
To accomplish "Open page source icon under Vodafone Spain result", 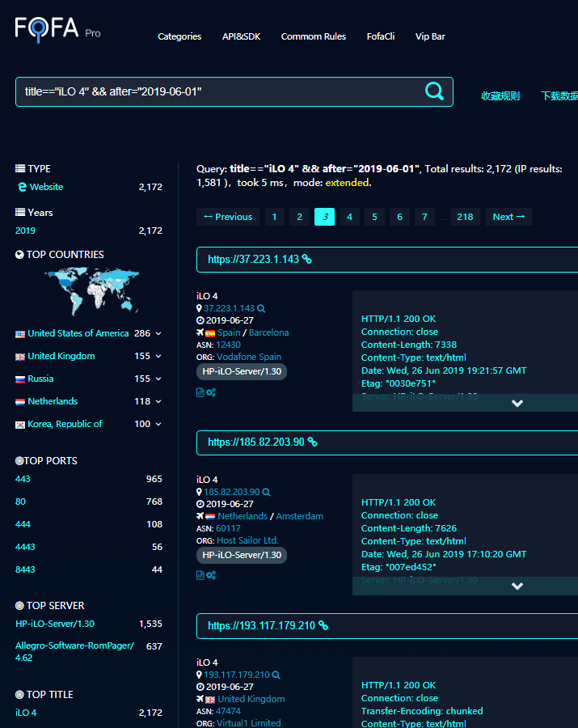I will tap(200, 392).
